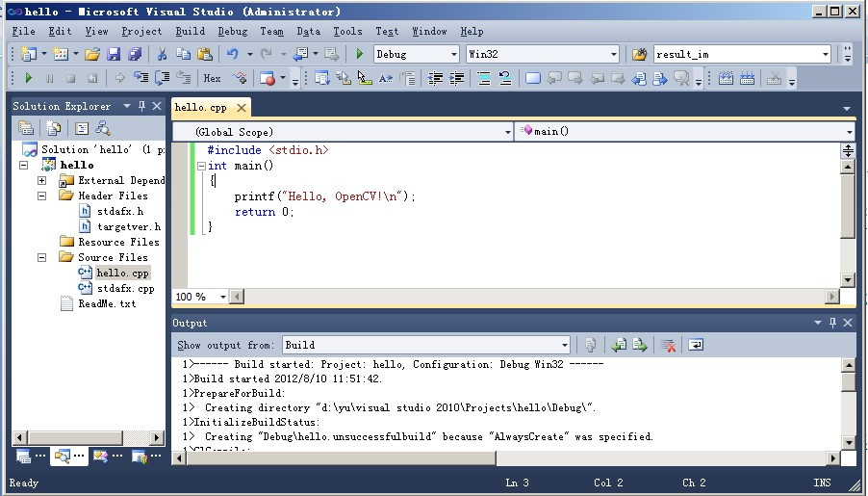Click Clear All icon in Output toolbar
Viewport: 868px width, 496px height.
coord(668,345)
